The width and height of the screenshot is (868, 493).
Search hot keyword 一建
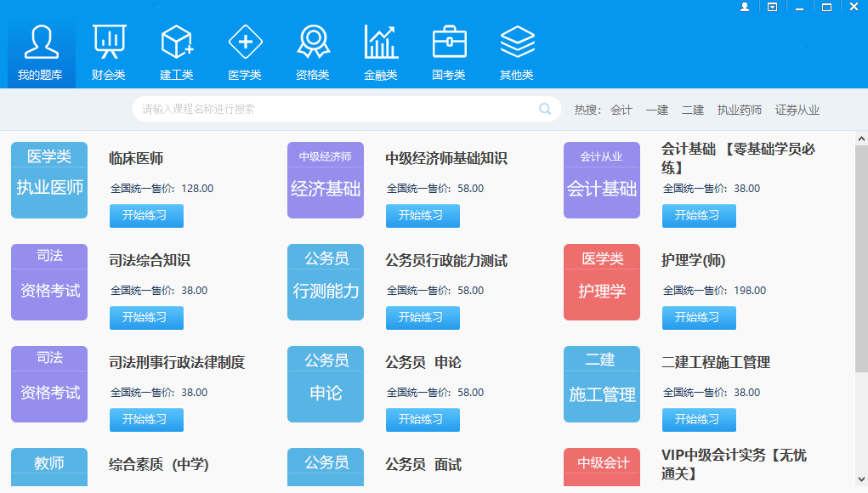click(657, 110)
